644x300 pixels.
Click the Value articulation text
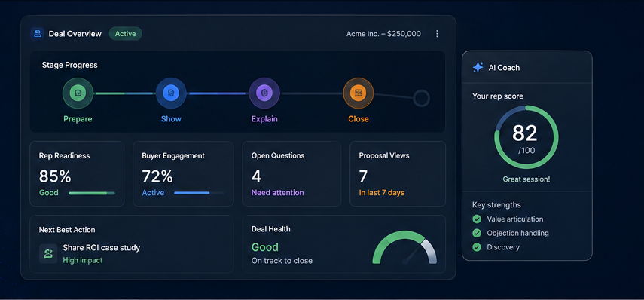pyautogui.click(x=515, y=219)
